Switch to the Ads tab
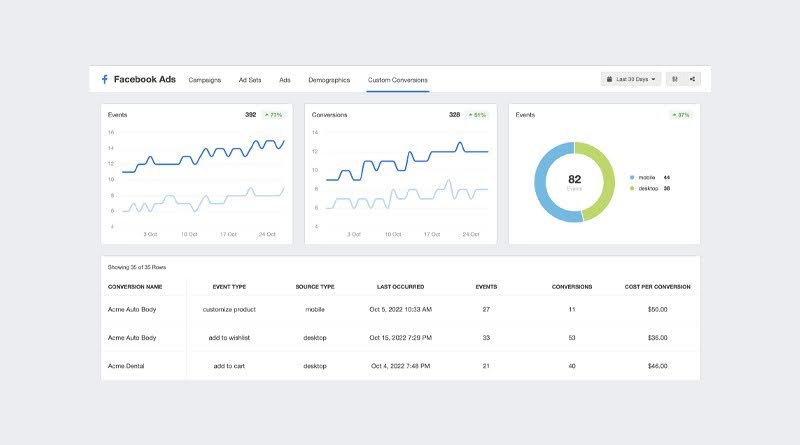The image size is (800, 445). tap(285, 80)
